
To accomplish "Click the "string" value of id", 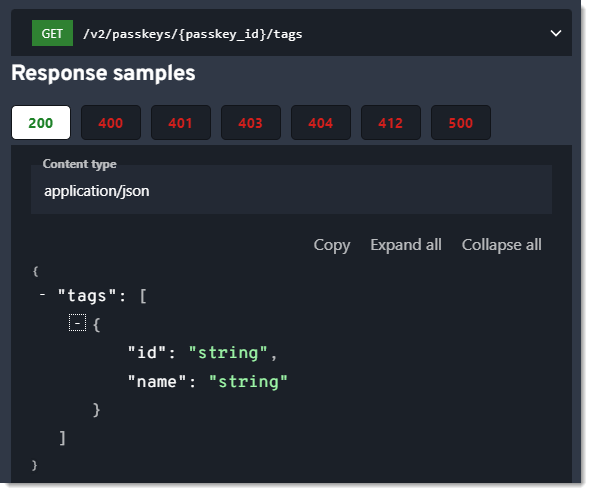I will pyautogui.click(x=228, y=353).
